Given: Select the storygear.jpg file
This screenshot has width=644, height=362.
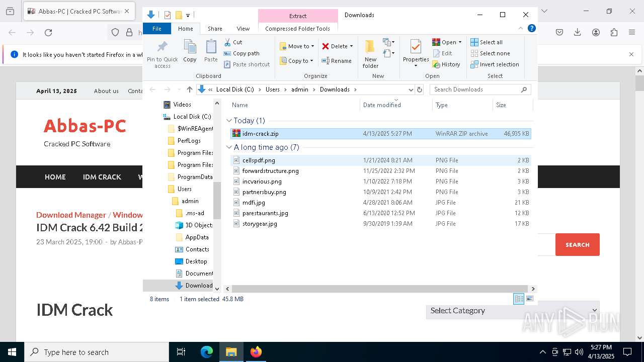Looking at the screenshot, I should pyautogui.click(x=380, y=224).
